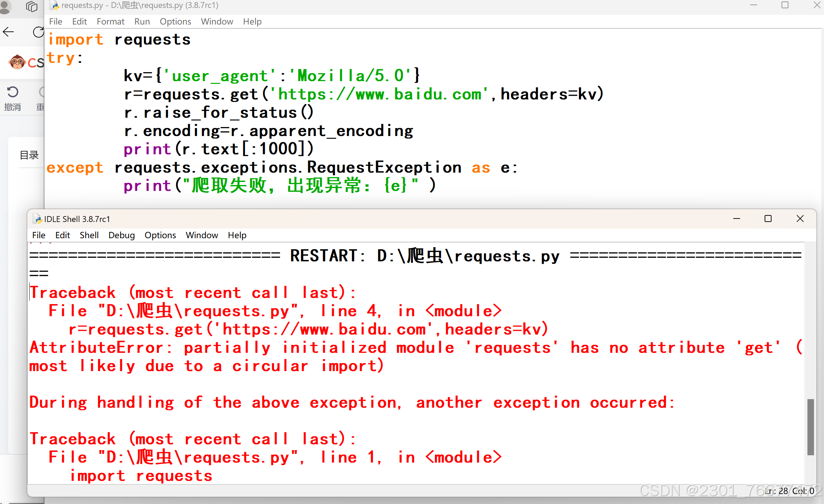Viewport: 824px width, 504px height.
Task: Open the Help menu in the editor window
Action: pos(252,21)
